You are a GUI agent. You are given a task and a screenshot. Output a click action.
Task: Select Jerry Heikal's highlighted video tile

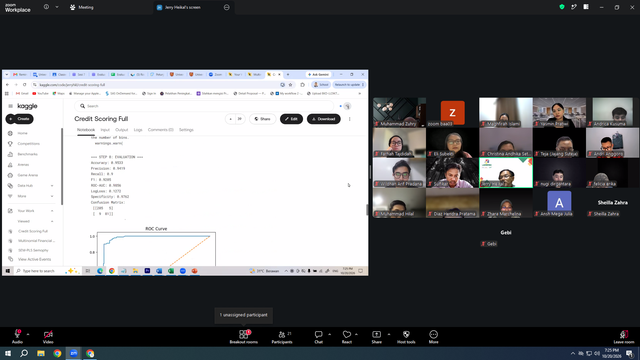506,173
